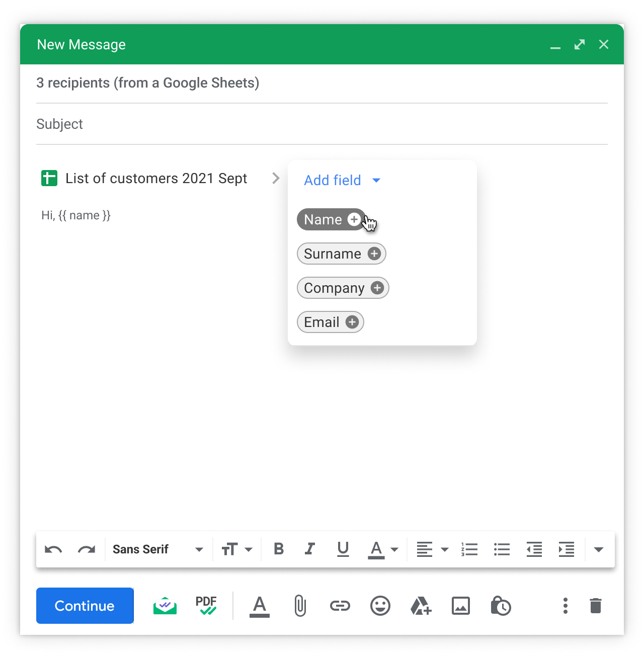Click the mail merge envelope icon
644x658 pixels.
point(165,606)
